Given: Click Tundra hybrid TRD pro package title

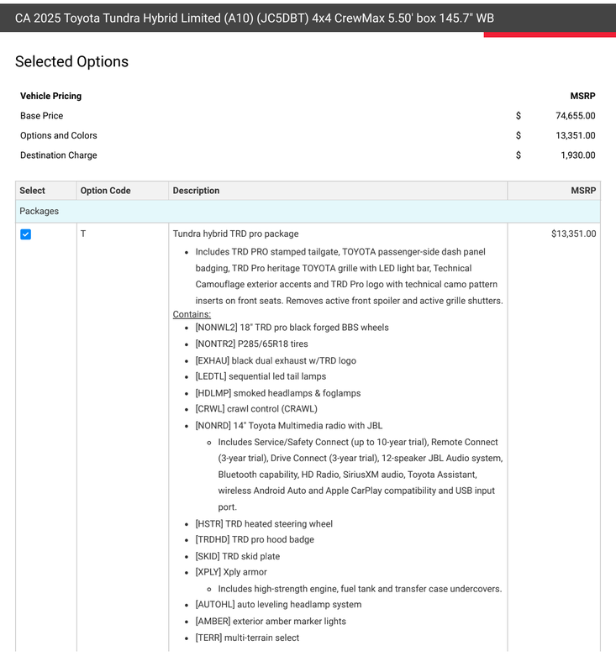Looking at the screenshot, I should 236,234.
